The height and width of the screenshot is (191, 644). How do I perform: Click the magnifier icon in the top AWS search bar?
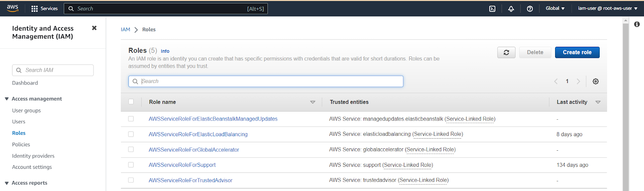click(x=71, y=8)
